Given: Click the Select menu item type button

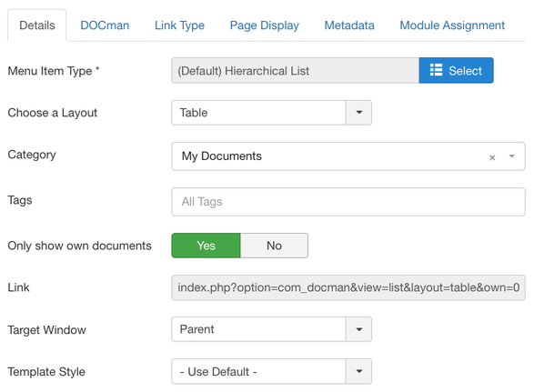Looking at the screenshot, I should [x=456, y=71].
